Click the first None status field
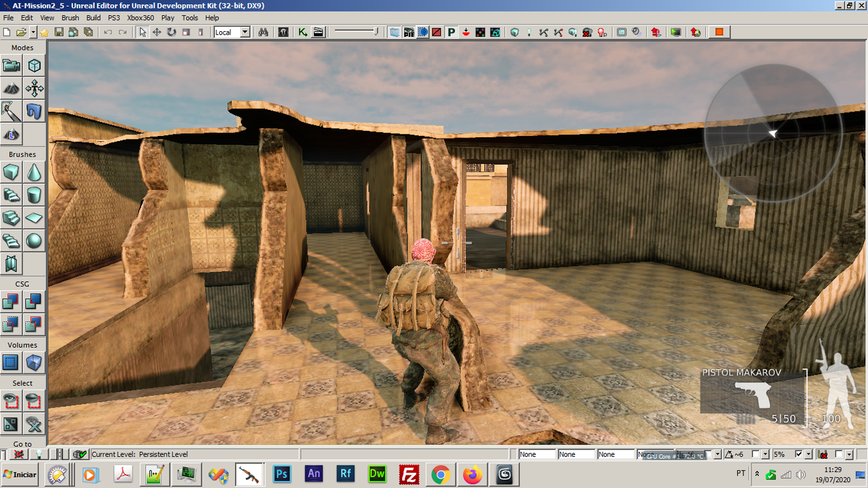This screenshot has width=868, height=488. [537, 454]
